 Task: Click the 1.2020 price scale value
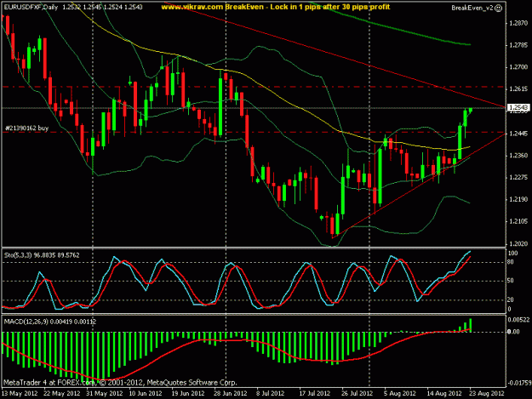coord(518,244)
